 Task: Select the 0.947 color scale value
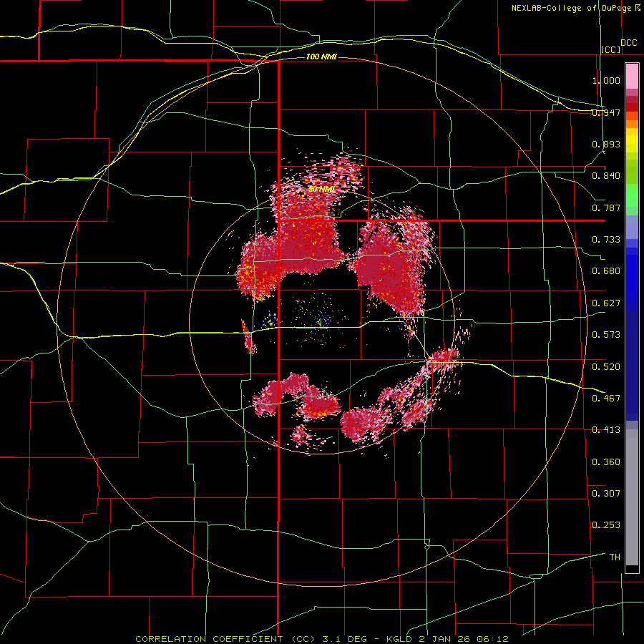click(x=606, y=112)
